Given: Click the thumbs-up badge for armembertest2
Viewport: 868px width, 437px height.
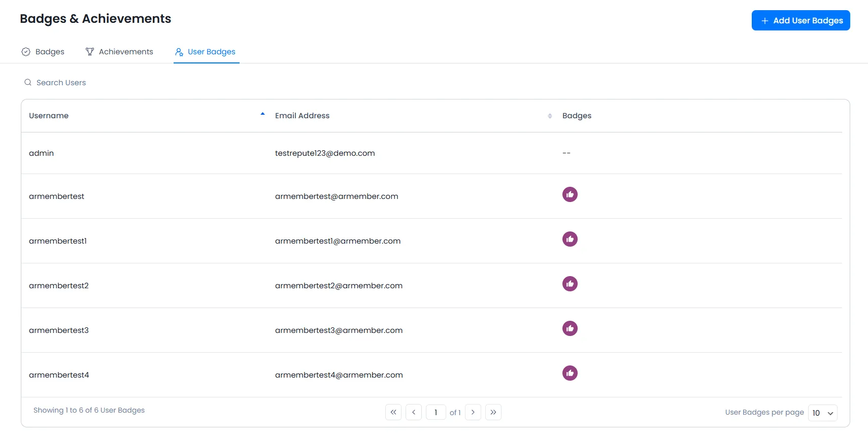Looking at the screenshot, I should (x=570, y=284).
